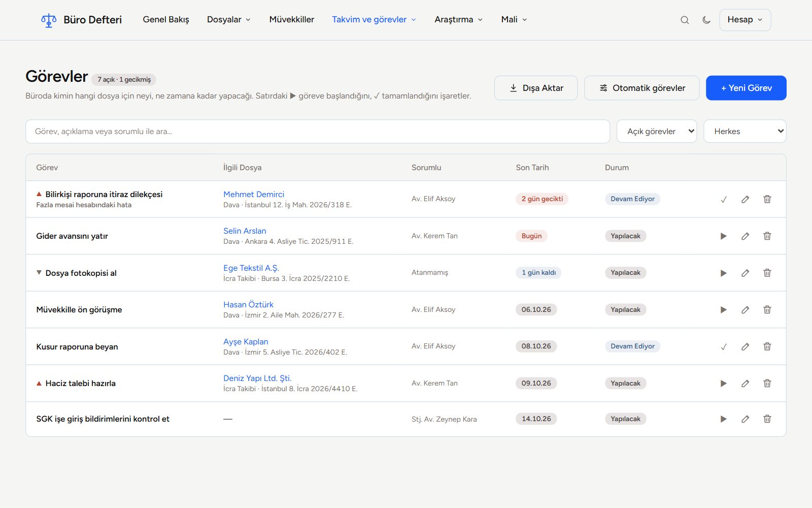Click the '2 gün gecikti' overdue badge
Image resolution: width=812 pixels, height=508 pixels.
pyautogui.click(x=542, y=199)
